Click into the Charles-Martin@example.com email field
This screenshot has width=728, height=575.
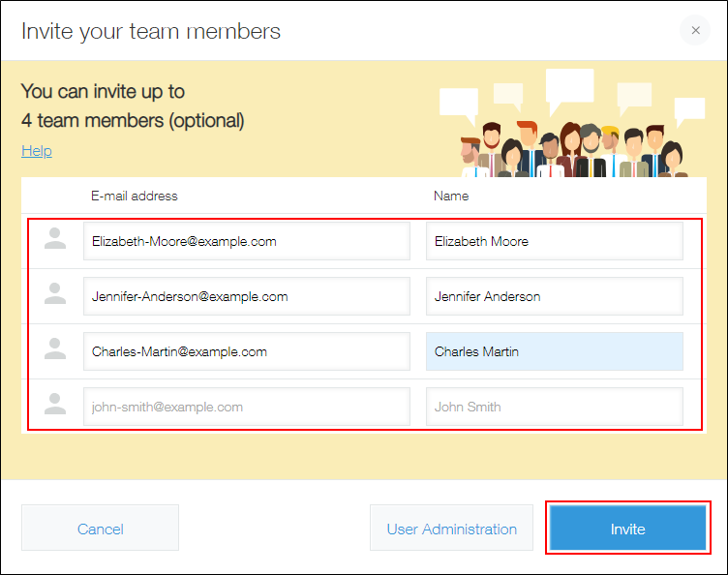pyautogui.click(x=246, y=351)
